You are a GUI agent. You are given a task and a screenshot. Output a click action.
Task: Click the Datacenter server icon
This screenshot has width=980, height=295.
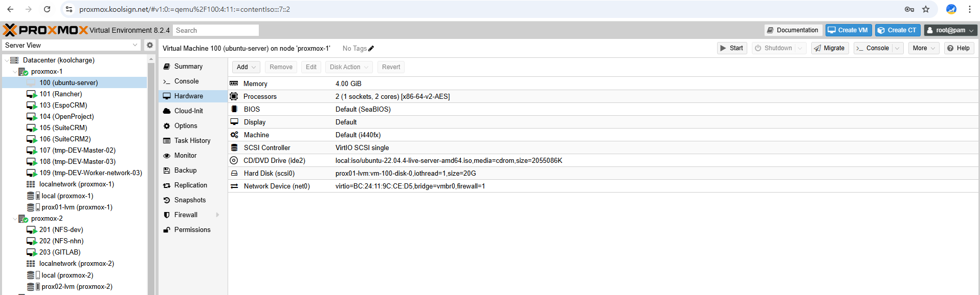(14, 60)
